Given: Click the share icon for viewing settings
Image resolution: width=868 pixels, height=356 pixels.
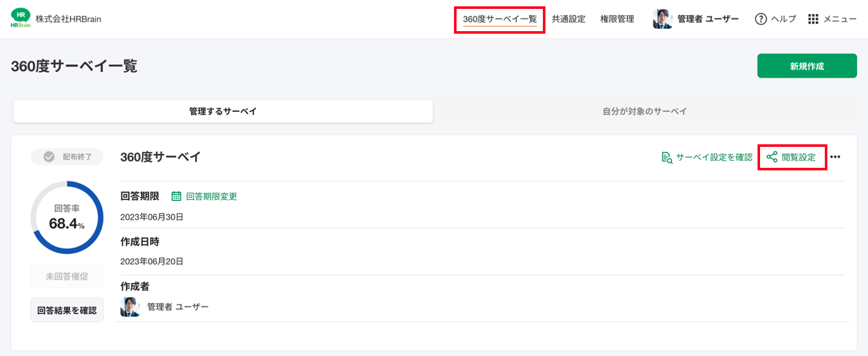Looking at the screenshot, I should pyautogui.click(x=772, y=157).
